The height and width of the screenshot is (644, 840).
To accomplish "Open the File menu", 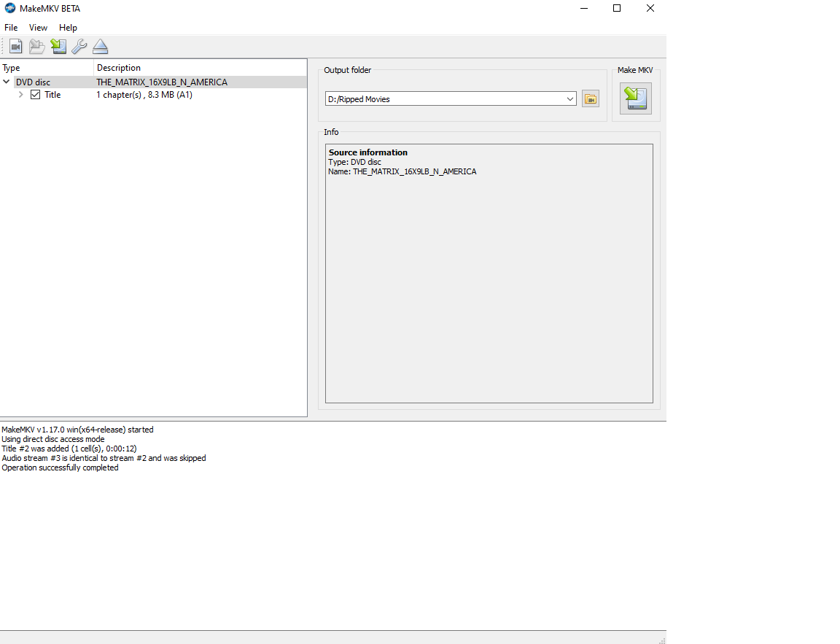I will [11, 27].
